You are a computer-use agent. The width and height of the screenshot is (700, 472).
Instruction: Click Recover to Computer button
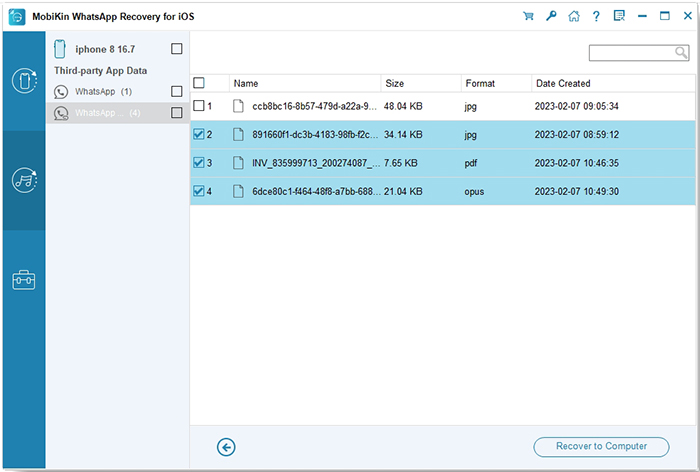pyautogui.click(x=601, y=447)
